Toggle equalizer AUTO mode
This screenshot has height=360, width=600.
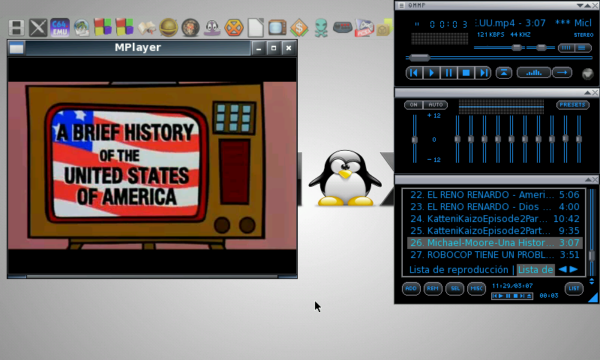click(435, 104)
